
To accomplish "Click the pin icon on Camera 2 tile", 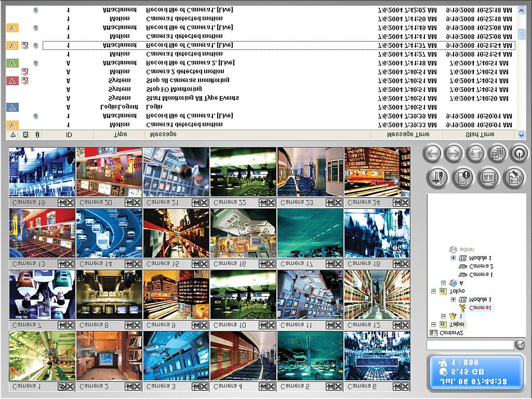I will click(x=129, y=387).
